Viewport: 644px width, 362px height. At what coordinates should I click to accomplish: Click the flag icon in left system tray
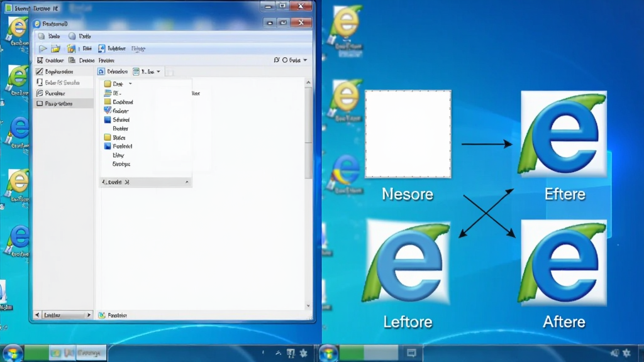(x=291, y=353)
